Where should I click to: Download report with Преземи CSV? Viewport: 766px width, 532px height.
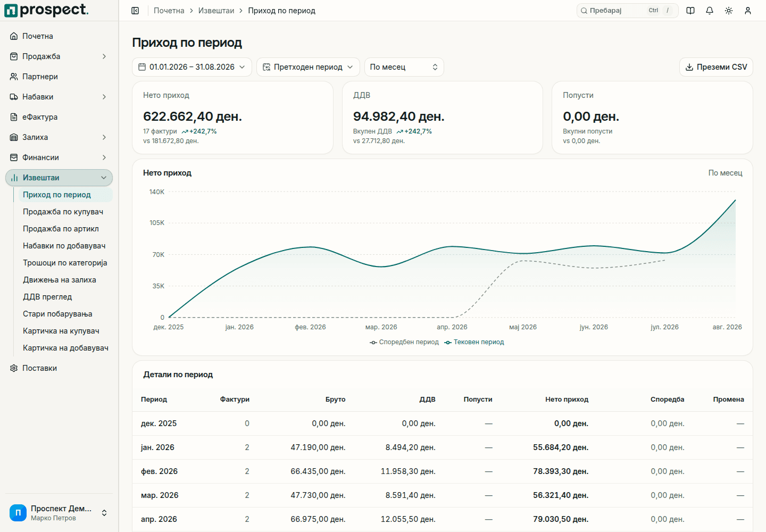716,67
